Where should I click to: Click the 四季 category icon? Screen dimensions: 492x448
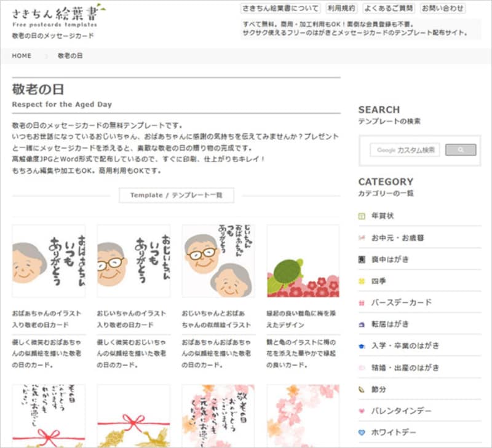pyautogui.click(x=362, y=281)
